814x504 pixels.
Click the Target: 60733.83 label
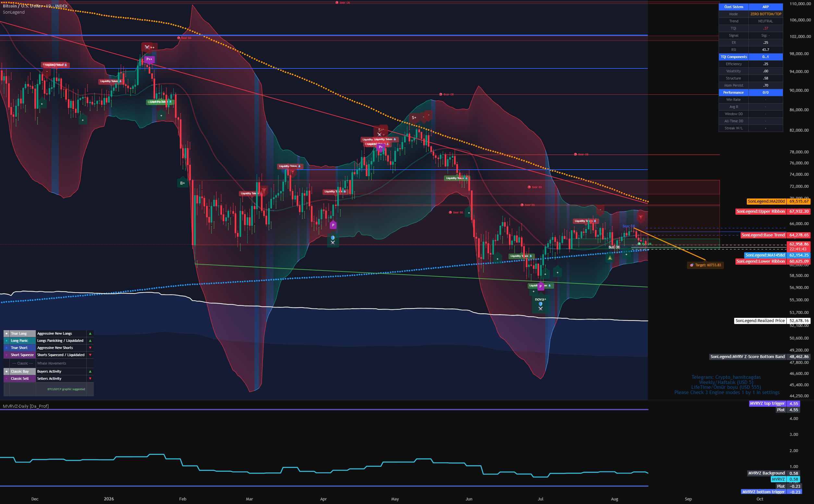[705, 265]
